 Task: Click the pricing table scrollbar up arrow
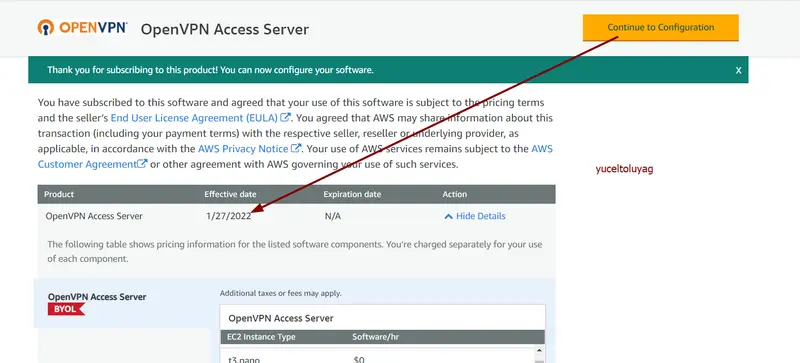point(540,351)
